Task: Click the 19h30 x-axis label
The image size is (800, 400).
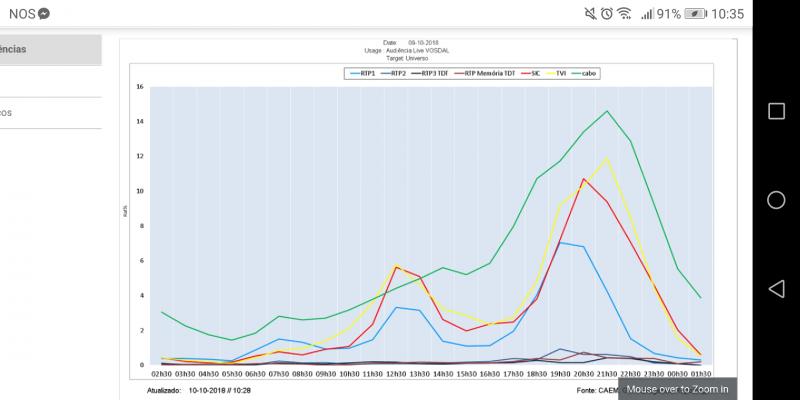Action: click(x=560, y=373)
